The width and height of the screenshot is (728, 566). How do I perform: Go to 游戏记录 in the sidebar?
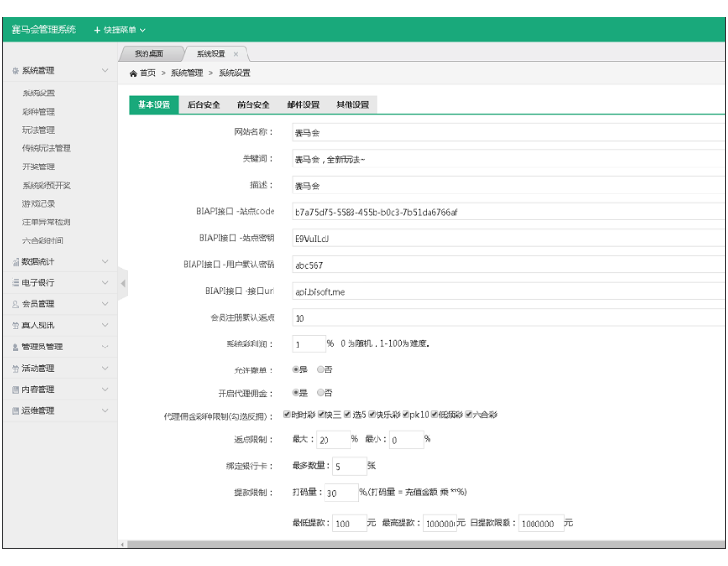pos(39,204)
